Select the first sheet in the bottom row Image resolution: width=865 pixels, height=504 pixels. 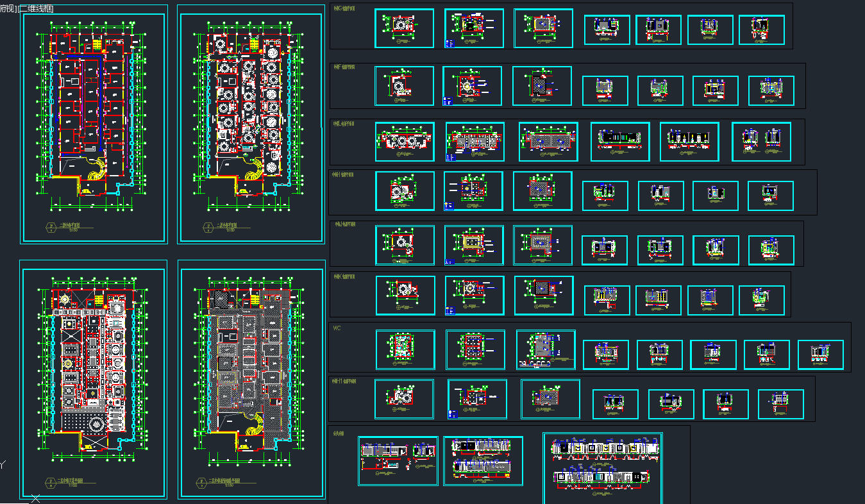tap(398, 461)
